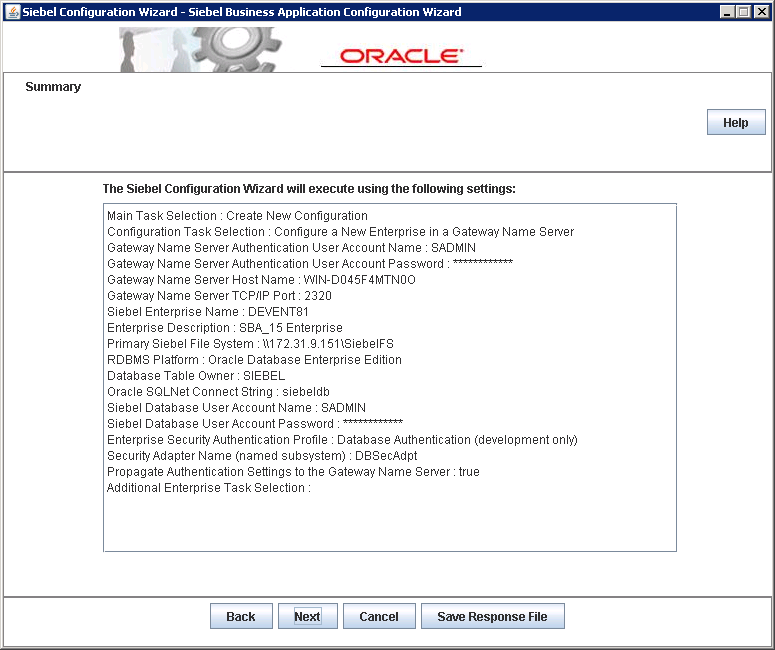Click the 'Primary Siebel File System' line

coord(250,344)
